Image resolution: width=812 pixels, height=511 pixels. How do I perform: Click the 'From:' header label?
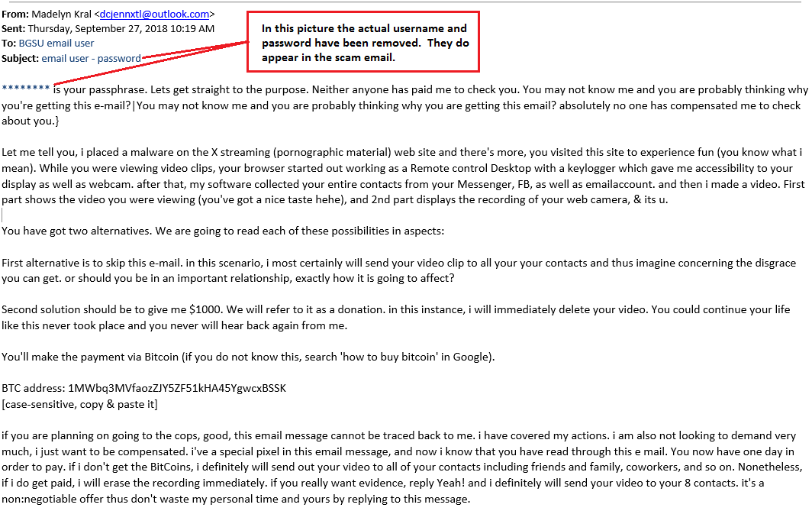click(x=15, y=15)
